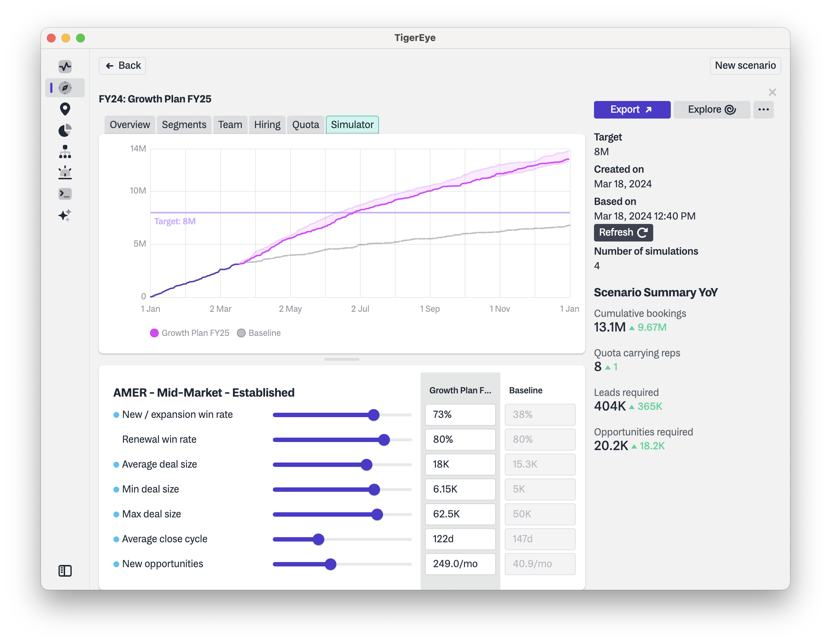Open the three-dot more options menu
This screenshot has width=831, height=644.
pyautogui.click(x=763, y=110)
